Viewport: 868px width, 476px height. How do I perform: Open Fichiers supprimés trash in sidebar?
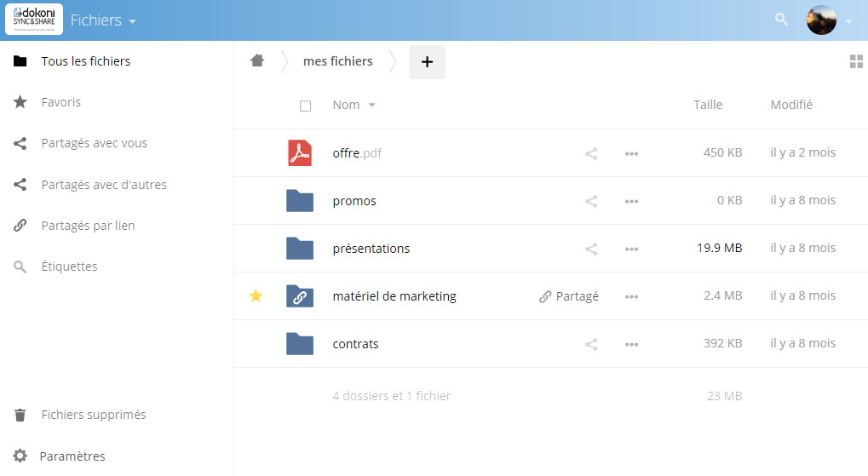[x=94, y=415]
